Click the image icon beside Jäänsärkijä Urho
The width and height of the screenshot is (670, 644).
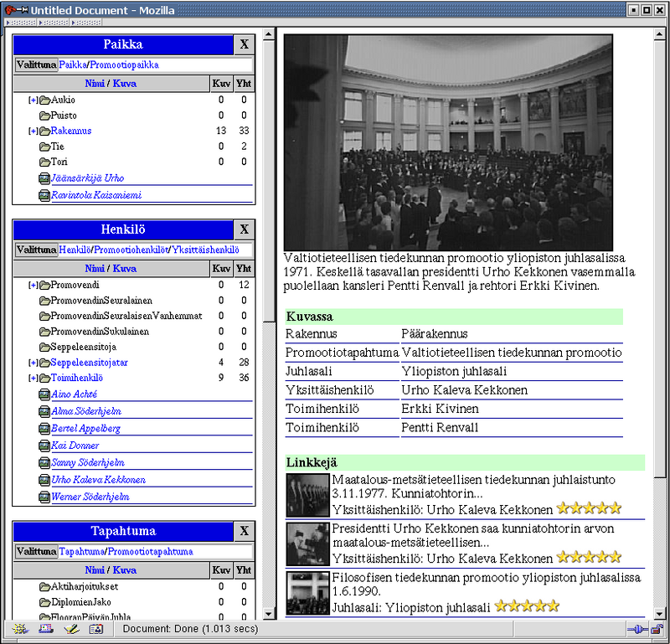click(44, 178)
